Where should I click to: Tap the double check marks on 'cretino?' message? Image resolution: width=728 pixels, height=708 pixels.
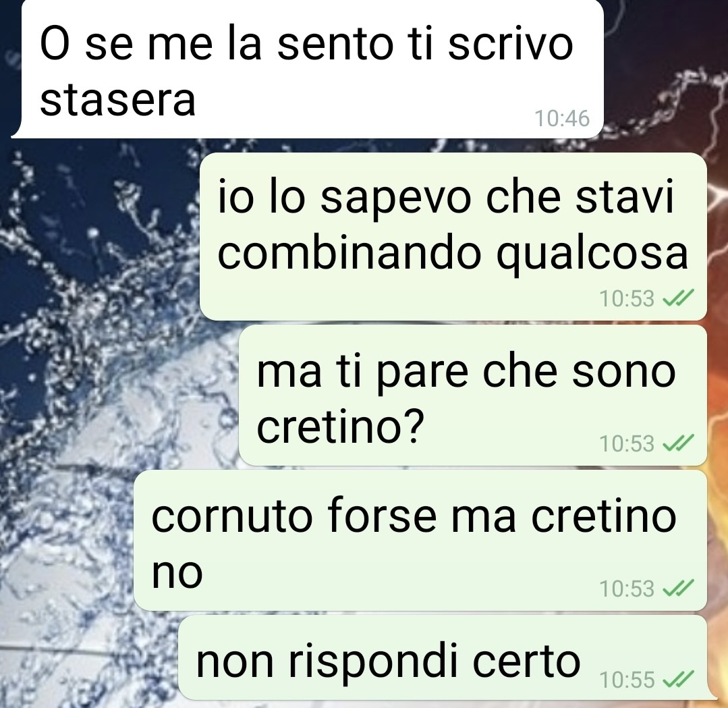(x=678, y=443)
